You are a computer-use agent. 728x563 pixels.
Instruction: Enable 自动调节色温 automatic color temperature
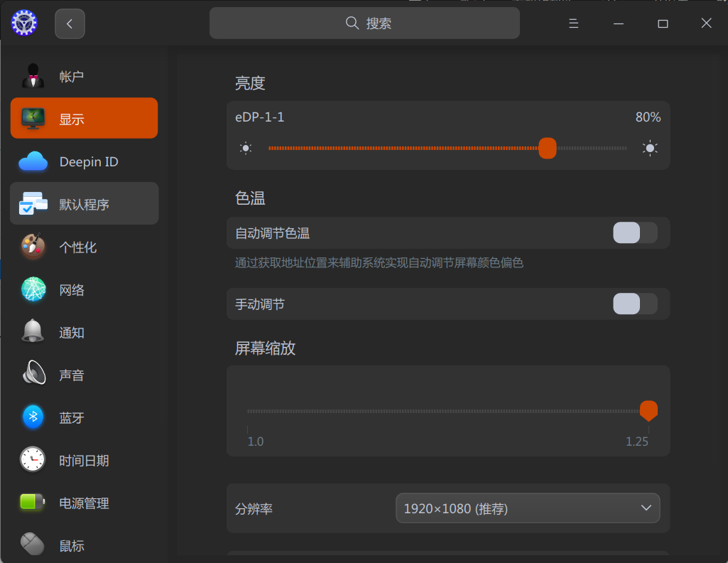(x=634, y=232)
